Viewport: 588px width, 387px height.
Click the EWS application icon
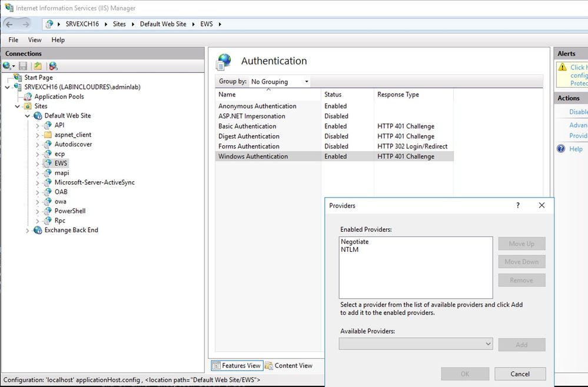tap(48, 164)
